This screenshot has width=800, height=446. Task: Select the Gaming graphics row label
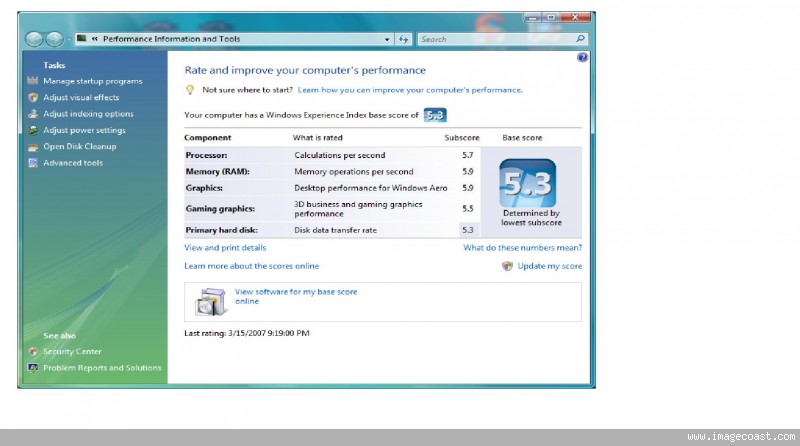220,209
